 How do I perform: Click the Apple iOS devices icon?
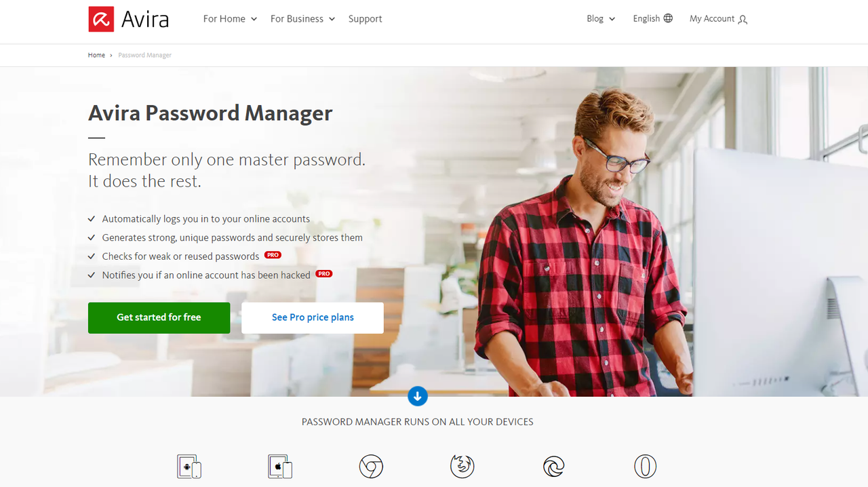(x=280, y=467)
